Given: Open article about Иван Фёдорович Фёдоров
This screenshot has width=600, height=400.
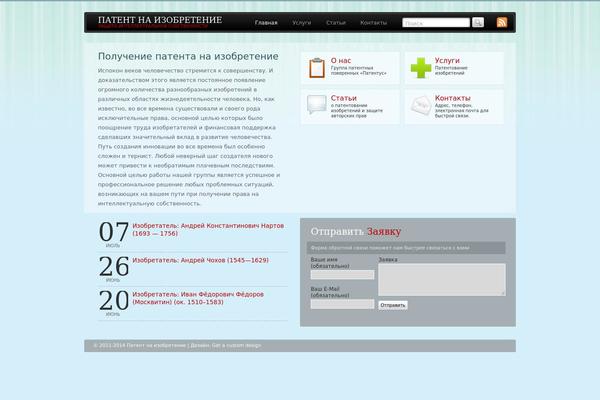Looking at the screenshot, I should point(198,298).
